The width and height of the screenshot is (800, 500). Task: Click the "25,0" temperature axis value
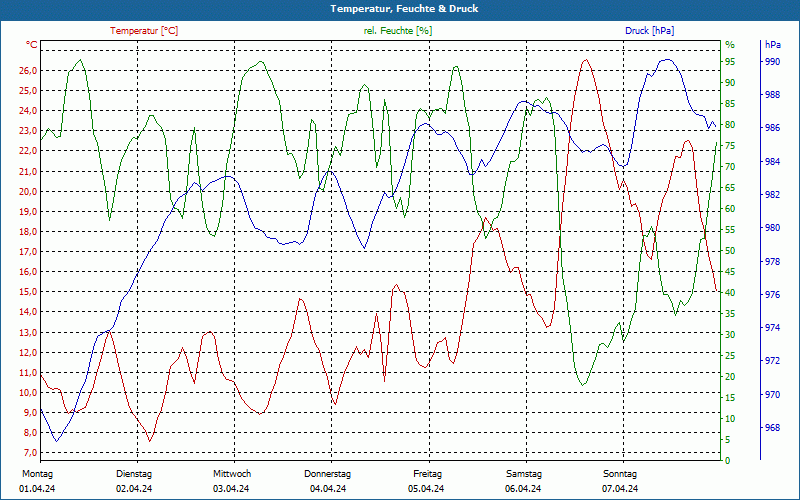[28, 91]
